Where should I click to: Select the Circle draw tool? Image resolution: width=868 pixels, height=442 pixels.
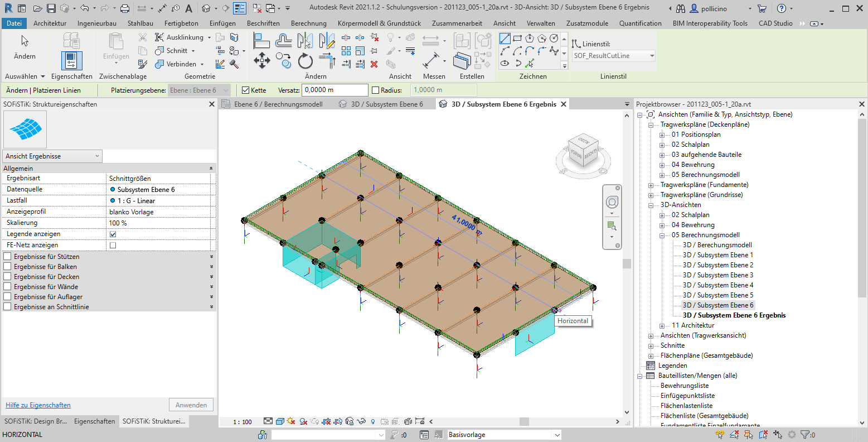(x=554, y=39)
